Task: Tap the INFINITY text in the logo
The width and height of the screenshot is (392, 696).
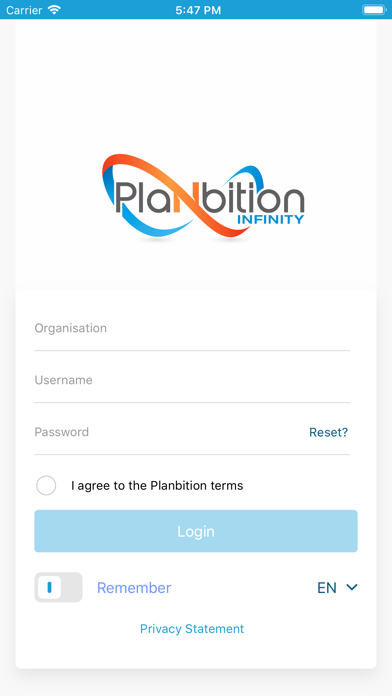Action: [271, 219]
